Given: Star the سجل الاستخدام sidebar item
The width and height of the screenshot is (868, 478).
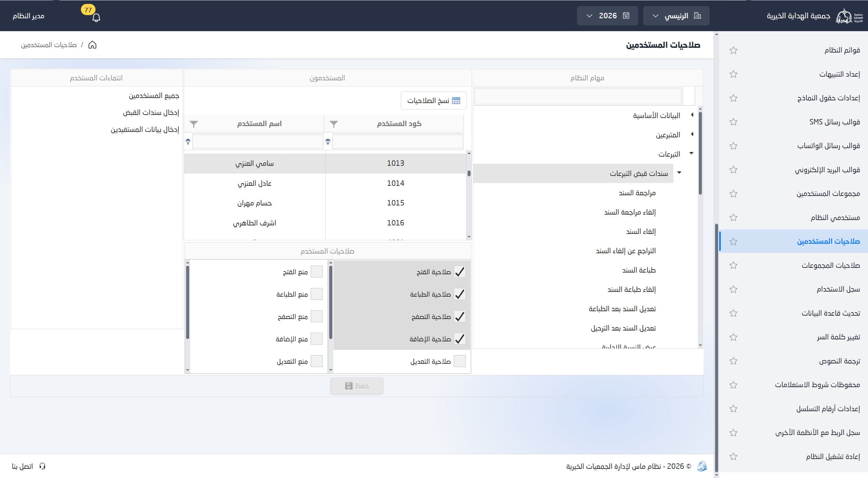Looking at the screenshot, I should pyautogui.click(x=733, y=289).
